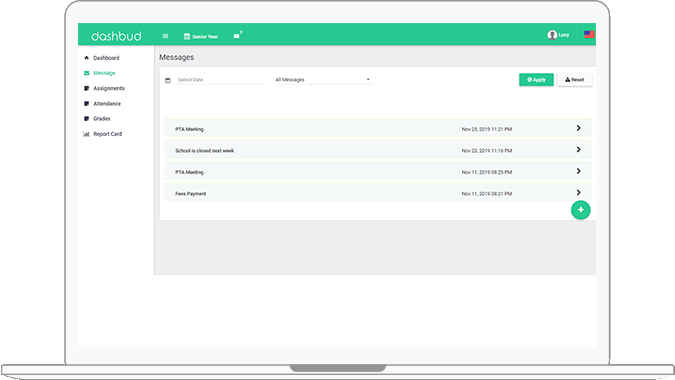Open the envelope notifications icon
The width and height of the screenshot is (675, 380).
[236, 36]
